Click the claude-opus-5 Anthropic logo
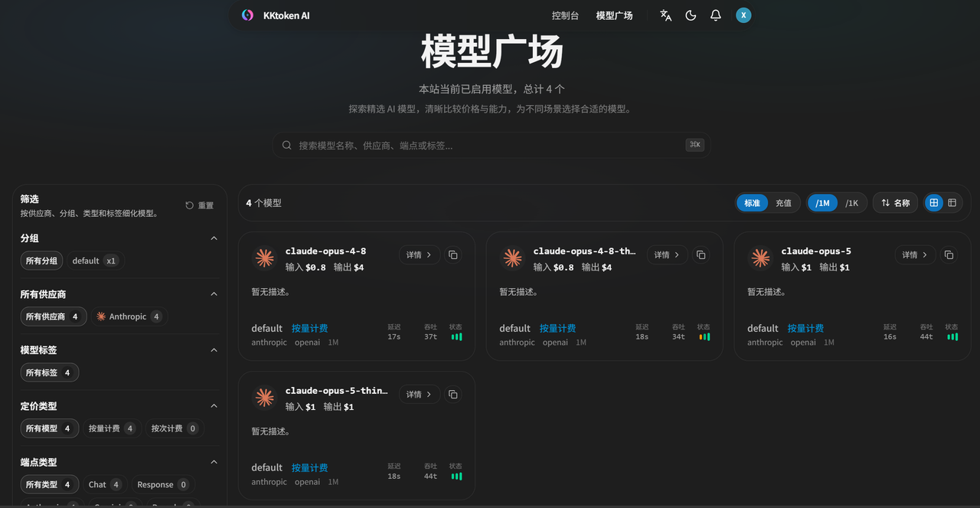980x508 pixels. click(x=761, y=258)
